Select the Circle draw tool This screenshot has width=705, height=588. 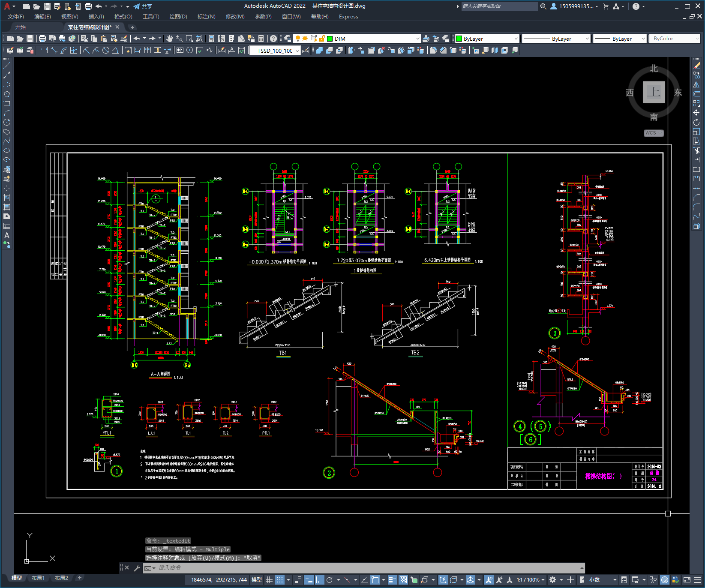[x=7, y=122]
